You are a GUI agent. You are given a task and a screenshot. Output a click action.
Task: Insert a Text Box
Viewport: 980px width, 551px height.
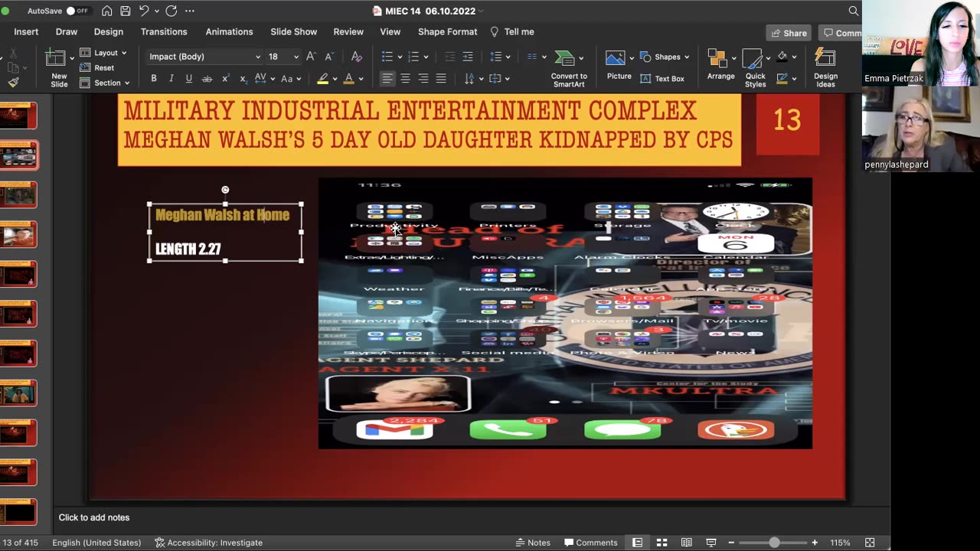pos(662,78)
